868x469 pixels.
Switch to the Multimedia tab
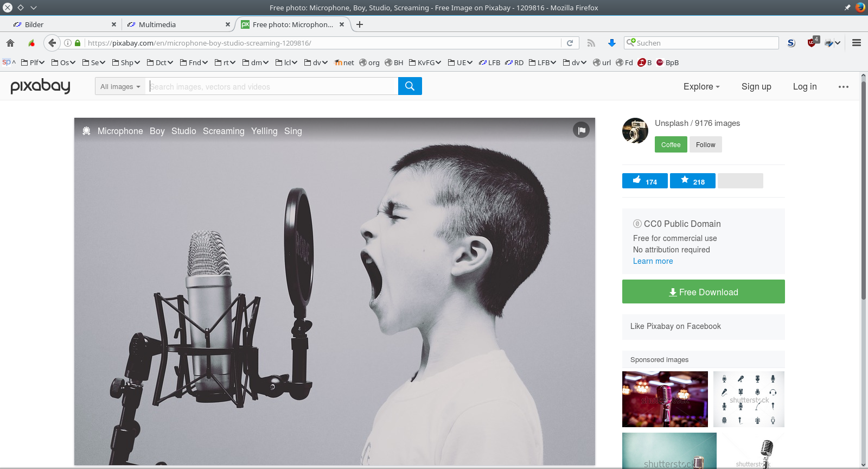coord(176,24)
